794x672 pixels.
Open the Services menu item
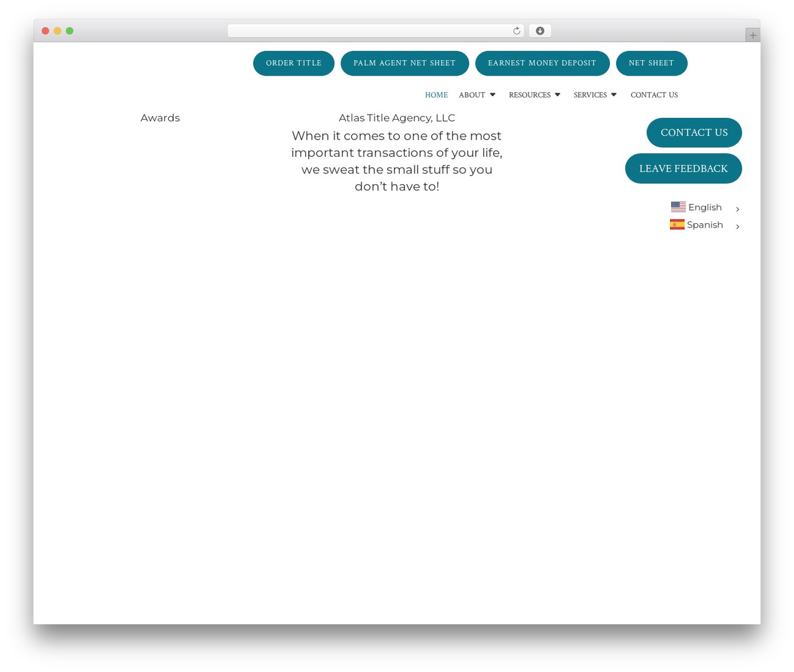(590, 95)
